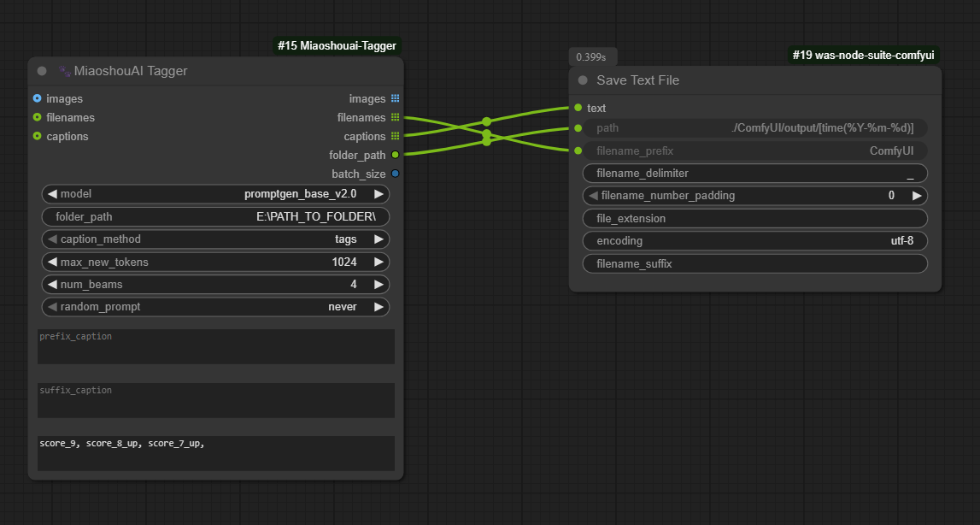Screen dimensions: 980x525
Task: Click the images output grid socket
Action: pos(395,99)
